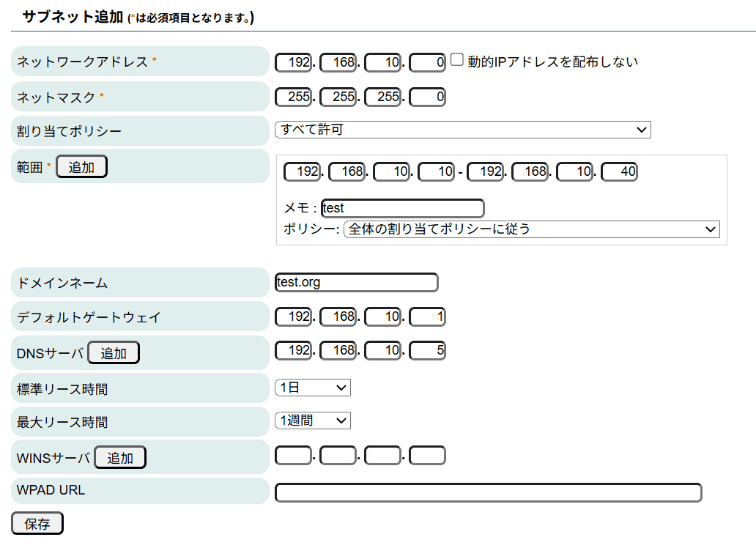Click the 保存 button

(37, 524)
